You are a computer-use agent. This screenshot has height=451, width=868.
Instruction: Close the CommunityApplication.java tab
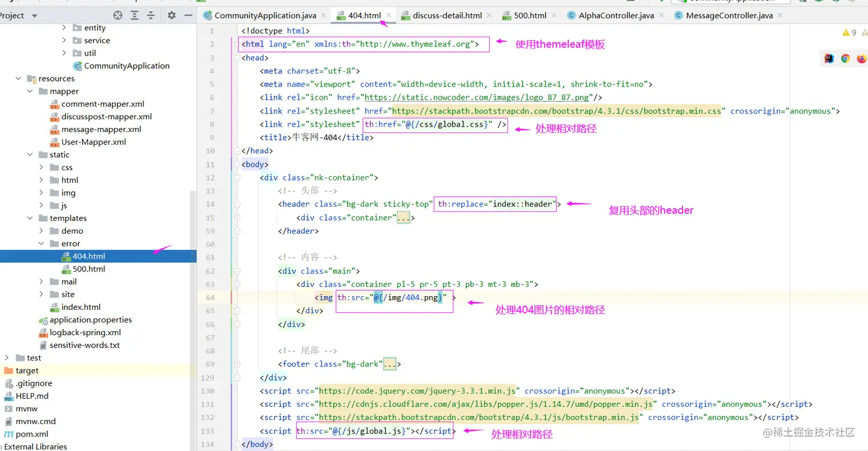pyautogui.click(x=324, y=15)
